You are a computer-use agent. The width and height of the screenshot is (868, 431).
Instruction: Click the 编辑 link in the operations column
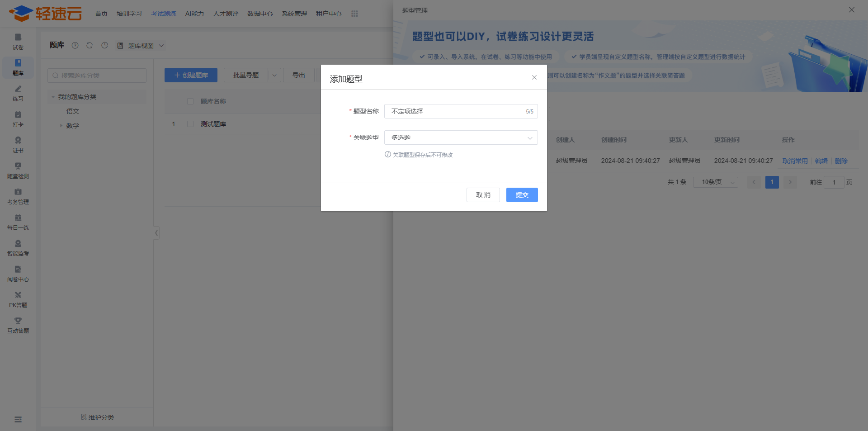[821, 161]
